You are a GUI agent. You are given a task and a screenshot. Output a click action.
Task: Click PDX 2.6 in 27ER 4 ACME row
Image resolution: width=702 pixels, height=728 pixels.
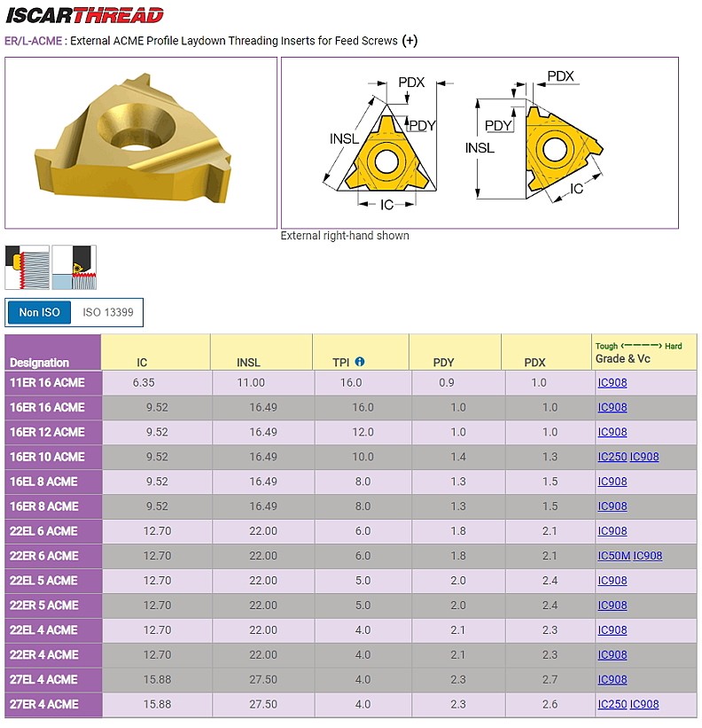pyautogui.click(x=550, y=704)
